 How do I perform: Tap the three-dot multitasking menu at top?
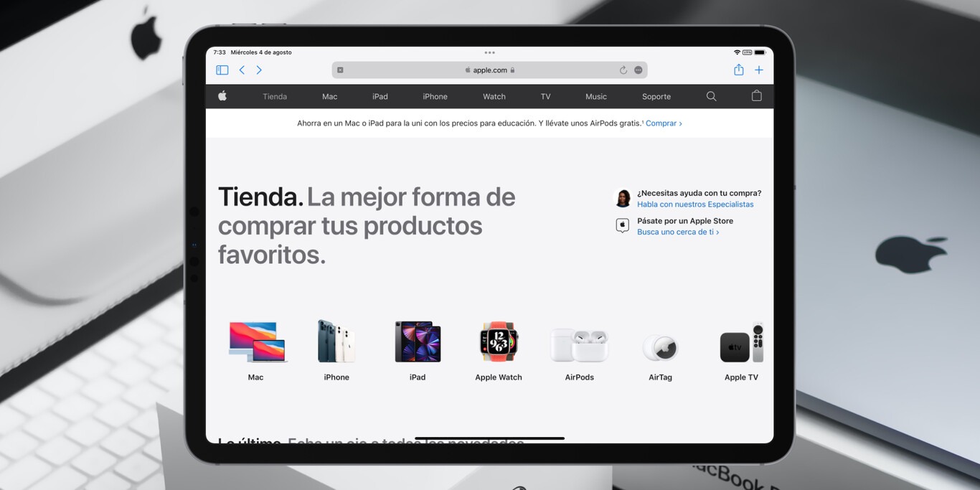click(x=489, y=52)
